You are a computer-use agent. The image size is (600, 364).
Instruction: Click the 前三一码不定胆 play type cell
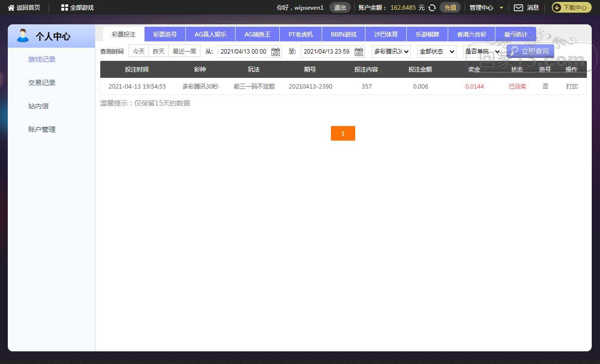point(254,87)
